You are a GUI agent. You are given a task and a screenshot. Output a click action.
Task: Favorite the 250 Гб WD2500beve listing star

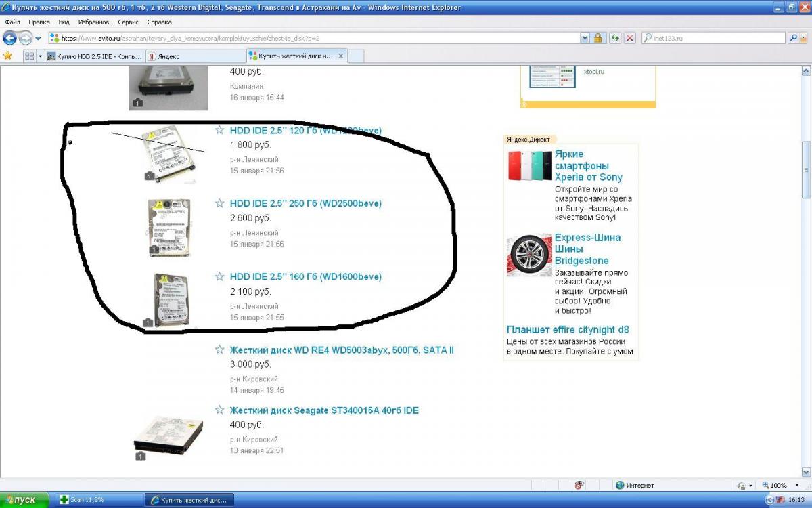(219, 203)
